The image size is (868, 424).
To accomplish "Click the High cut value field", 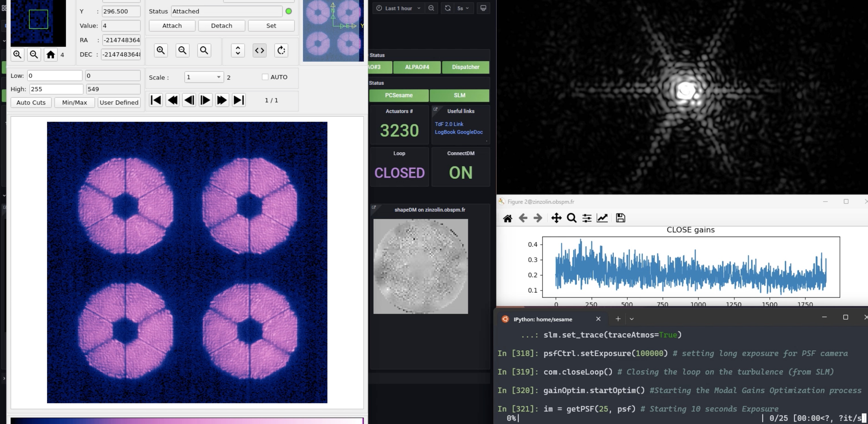I will pyautogui.click(x=56, y=89).
